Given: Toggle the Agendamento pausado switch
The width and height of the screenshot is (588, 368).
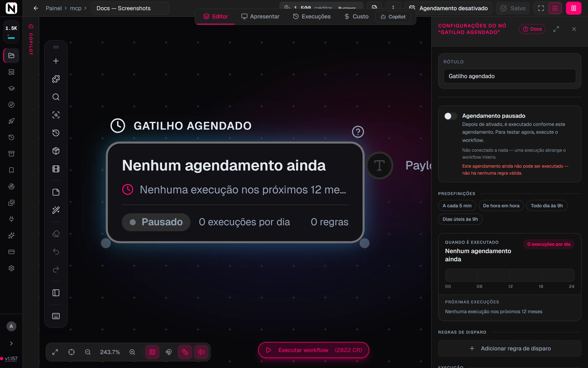Looking at the screenshot, I should click(451, 116).
